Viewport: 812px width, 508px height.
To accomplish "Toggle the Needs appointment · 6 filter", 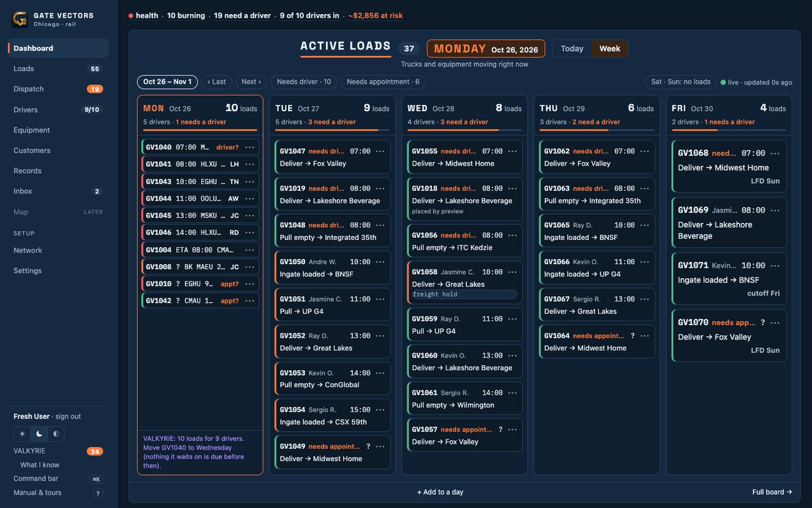I will 383,82.
